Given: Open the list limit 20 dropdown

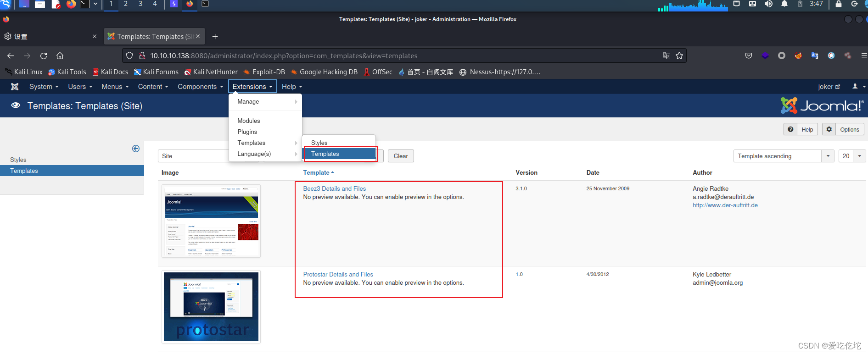Looking at the screenshot, I should tap(852, 156).
